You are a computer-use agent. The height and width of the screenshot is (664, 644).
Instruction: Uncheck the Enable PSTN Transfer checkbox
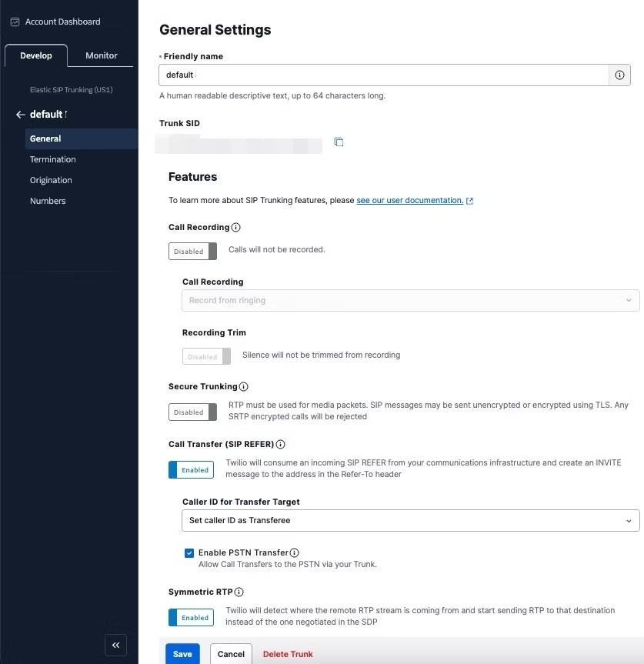point(189,552)
